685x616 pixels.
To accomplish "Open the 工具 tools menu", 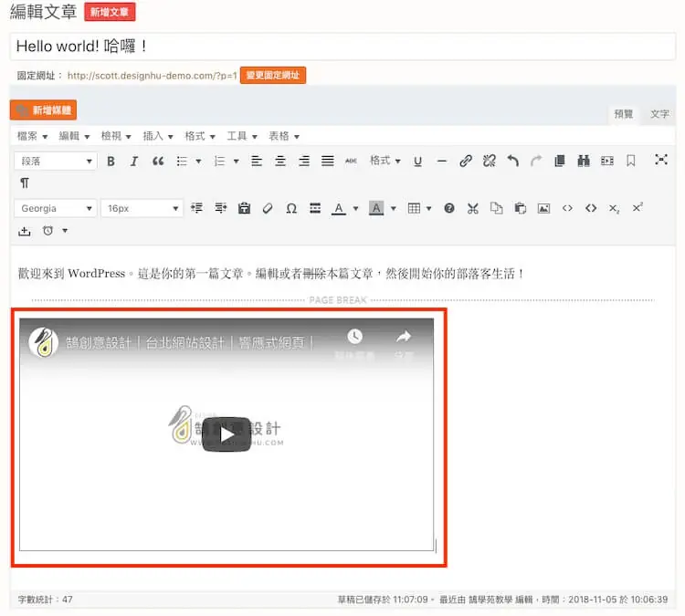I will 242,136.
